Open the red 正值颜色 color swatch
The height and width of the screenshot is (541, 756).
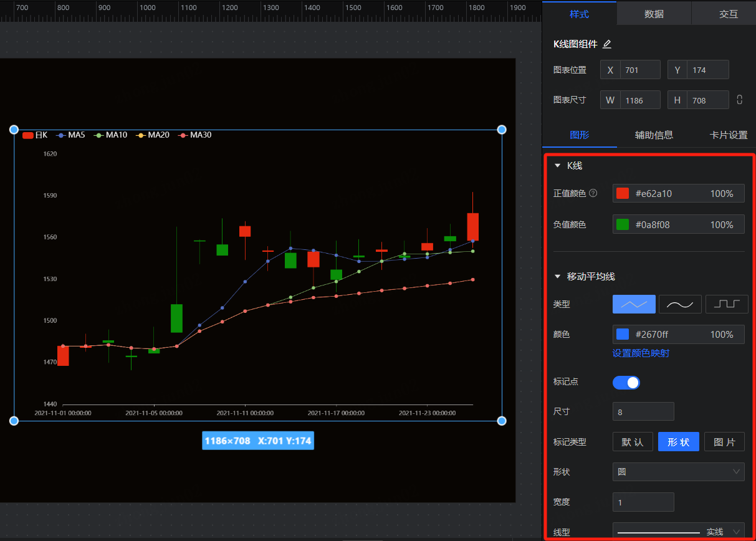point(622,194)
